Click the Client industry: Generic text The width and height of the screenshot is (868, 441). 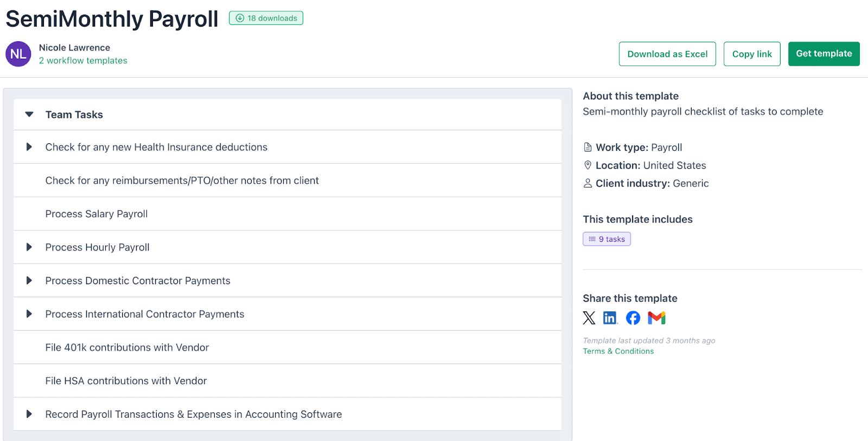[652, 183]
